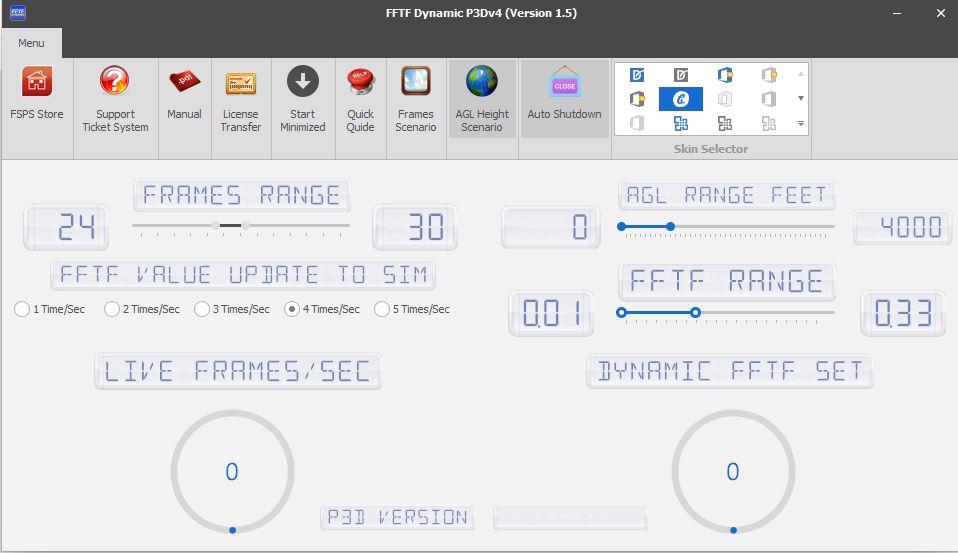958x553 pixels.
Task: Click the empty P3D Version field
Action: coord(569,518)
